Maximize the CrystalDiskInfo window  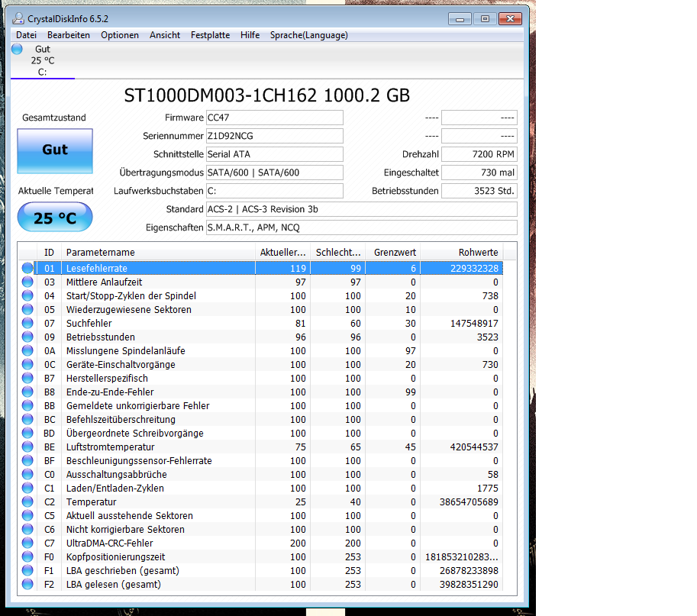tap(485, 19)
